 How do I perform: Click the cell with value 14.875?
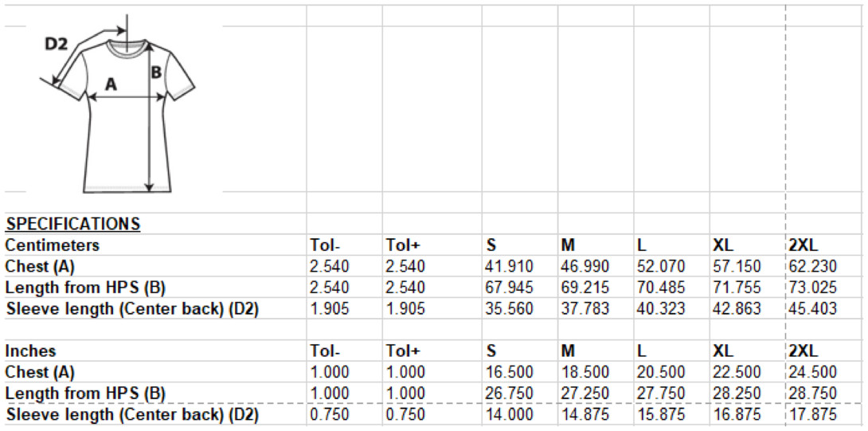pyautogui.click(x=585, y=414)
